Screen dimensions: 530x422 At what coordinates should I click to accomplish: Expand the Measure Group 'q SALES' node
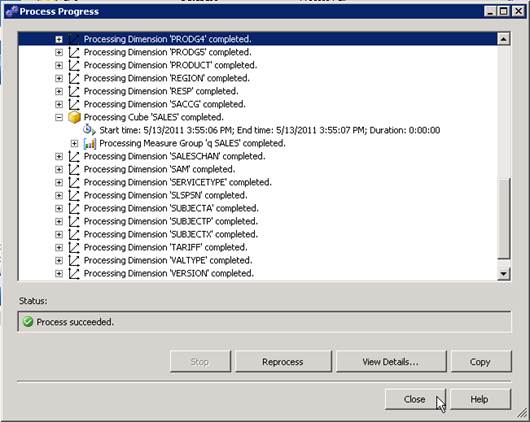click(74, 143)
